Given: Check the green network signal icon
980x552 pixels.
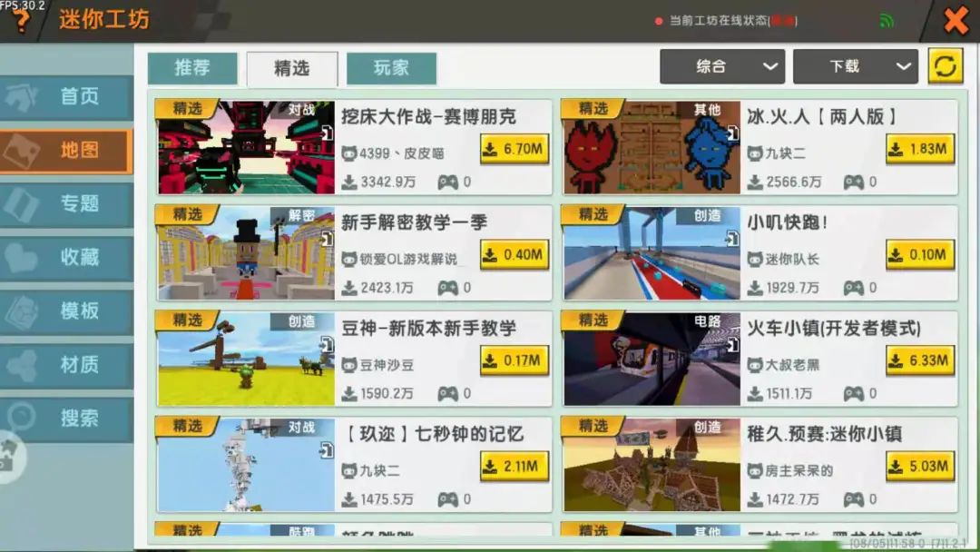Looking at the screenshot, I should coord(887,21).
